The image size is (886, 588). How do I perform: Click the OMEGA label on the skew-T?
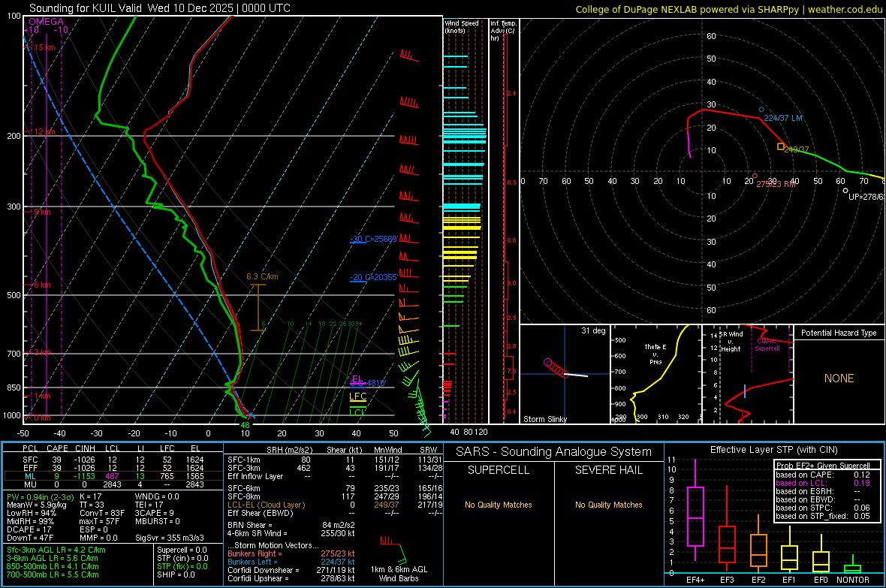pos(47,22)
